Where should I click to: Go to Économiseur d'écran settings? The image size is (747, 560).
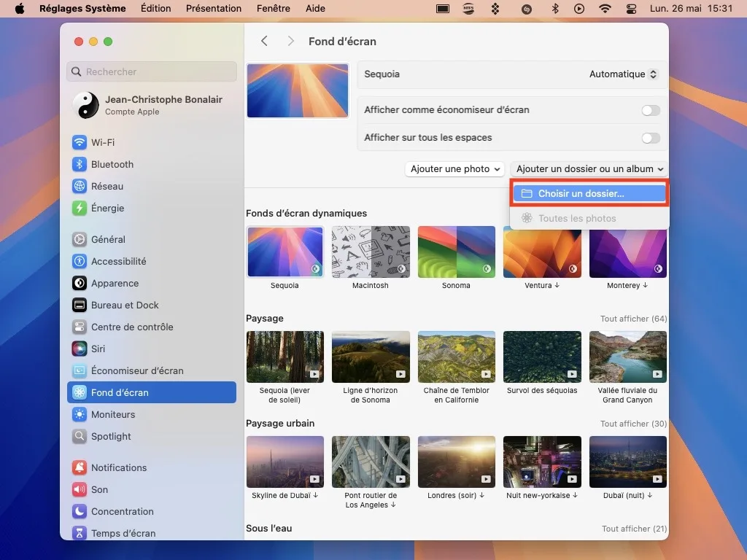pyautogui.click(x=152, y=370)
